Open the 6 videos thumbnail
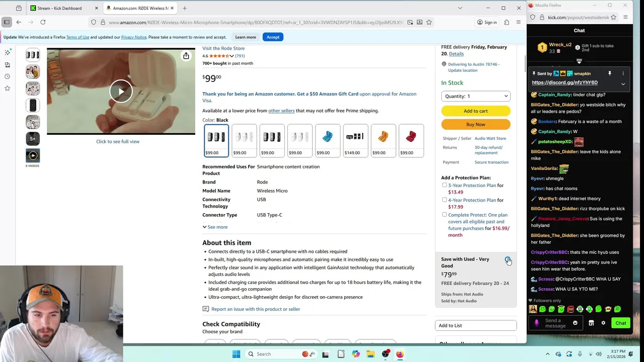Viewport: 644px width, 362px height. pyautogui.click(x=33, y=156)
